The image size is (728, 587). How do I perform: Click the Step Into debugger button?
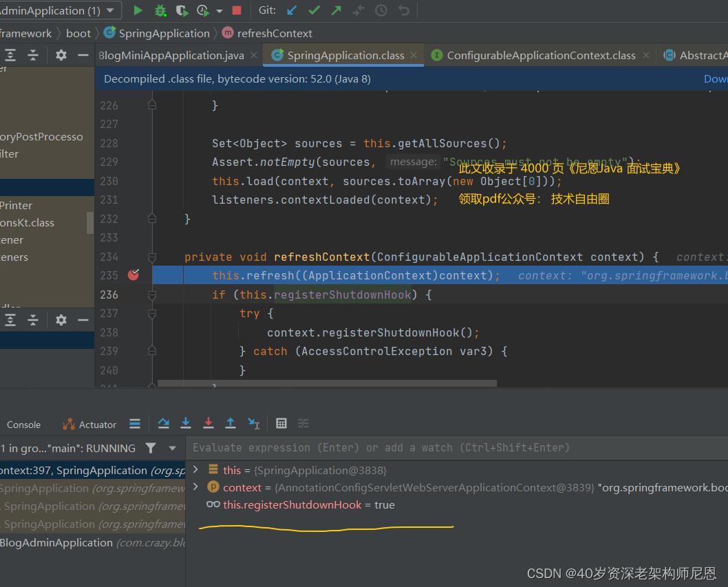(x=186, y=423)
